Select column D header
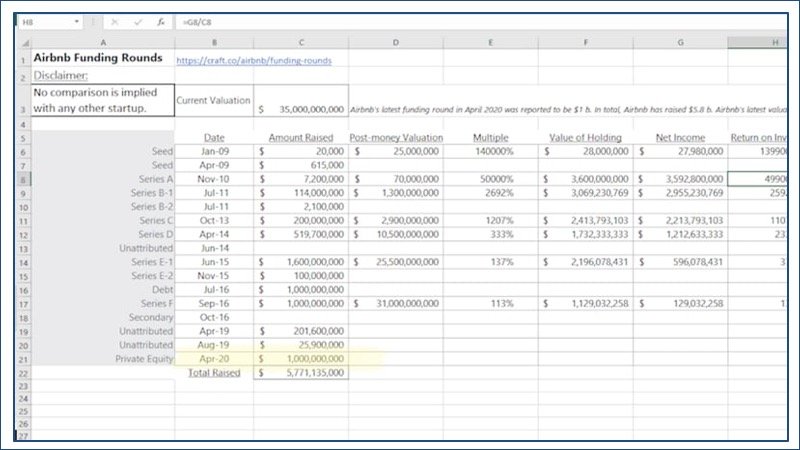Image resolution: width=800 pixels, height=450 pixels. (x=396, y=43)
